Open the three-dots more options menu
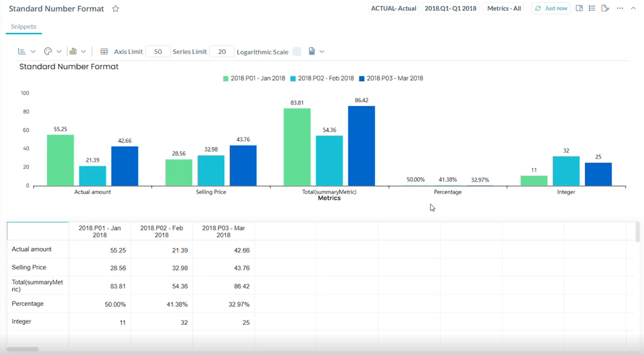Viewport: 644px width, 355px height. [x=620, y=8]
